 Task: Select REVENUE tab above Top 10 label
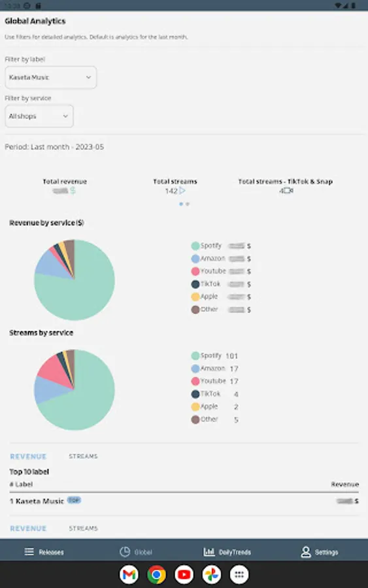[x=28, y=457]
